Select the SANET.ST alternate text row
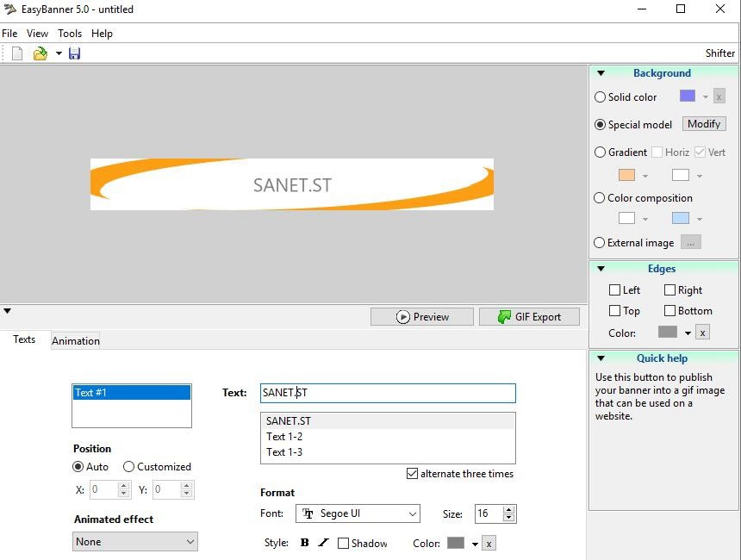 [388, 421]
